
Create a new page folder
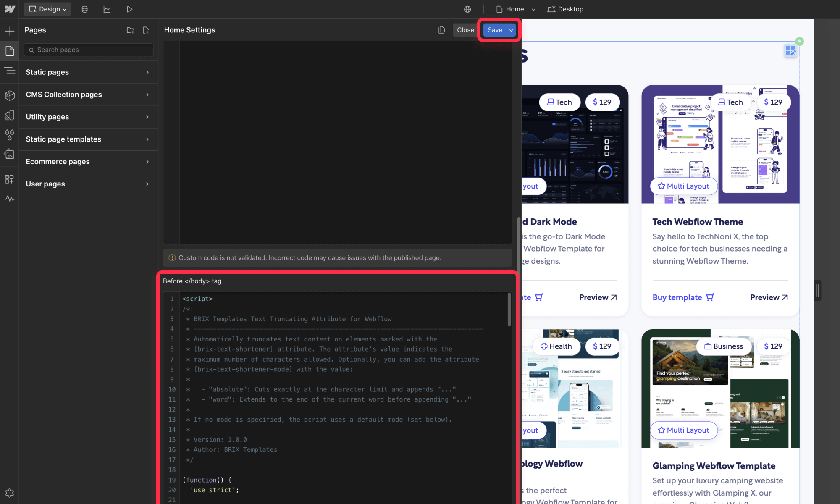130,30
